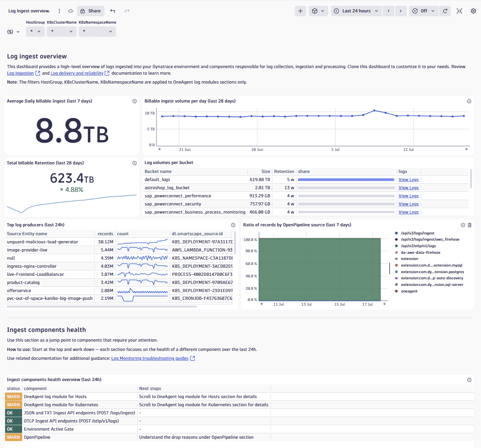481x448 pixels.
Task: Click legend scrollbar in Ratio of records tile
Action: [389, 268]
